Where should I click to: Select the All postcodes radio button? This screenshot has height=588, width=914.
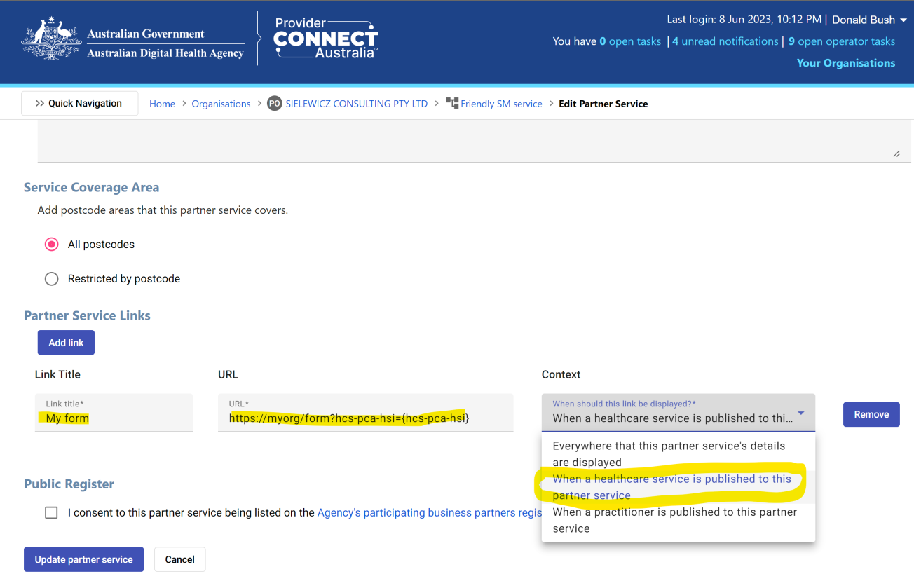coord(51,244)
